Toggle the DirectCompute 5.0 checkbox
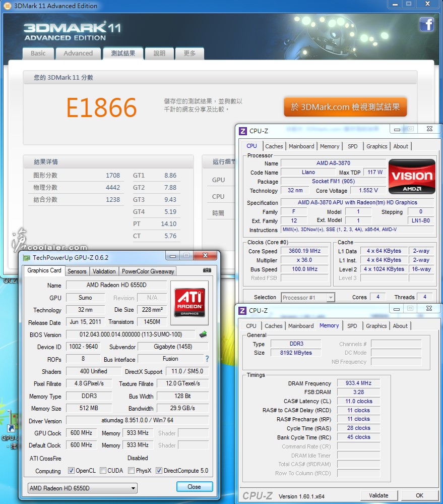 (159, 471)
